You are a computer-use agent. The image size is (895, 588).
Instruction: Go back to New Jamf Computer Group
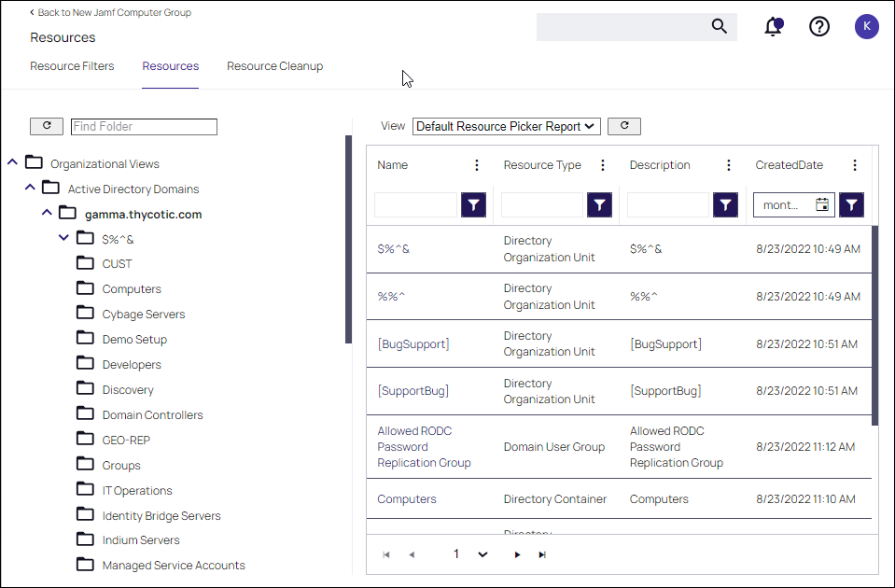112,12
